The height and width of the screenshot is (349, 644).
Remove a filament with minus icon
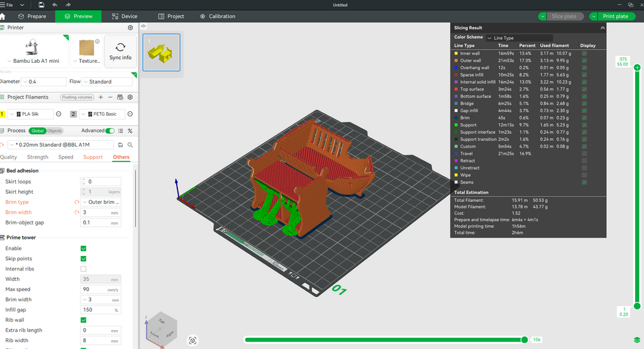point(110,97)
